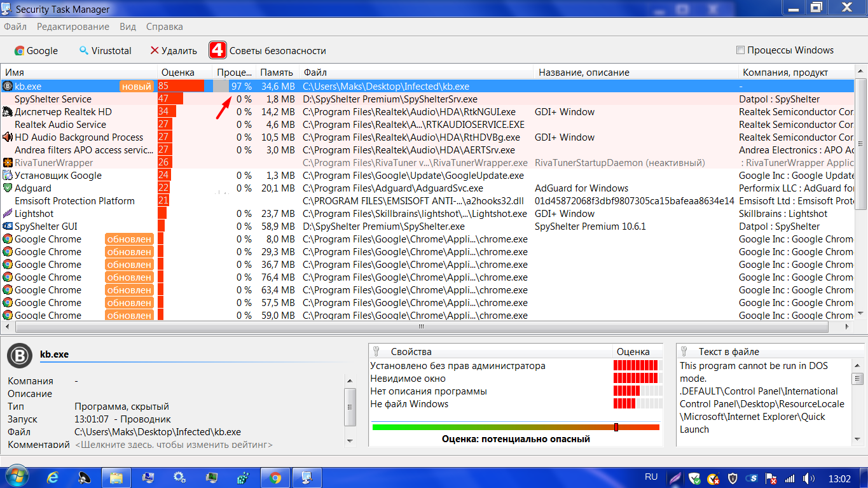The width and height of the screenshot is (868, 488).
Task: Sort processes by the Оценка column header
Action: pyautogui.click(x=184, y=73)
